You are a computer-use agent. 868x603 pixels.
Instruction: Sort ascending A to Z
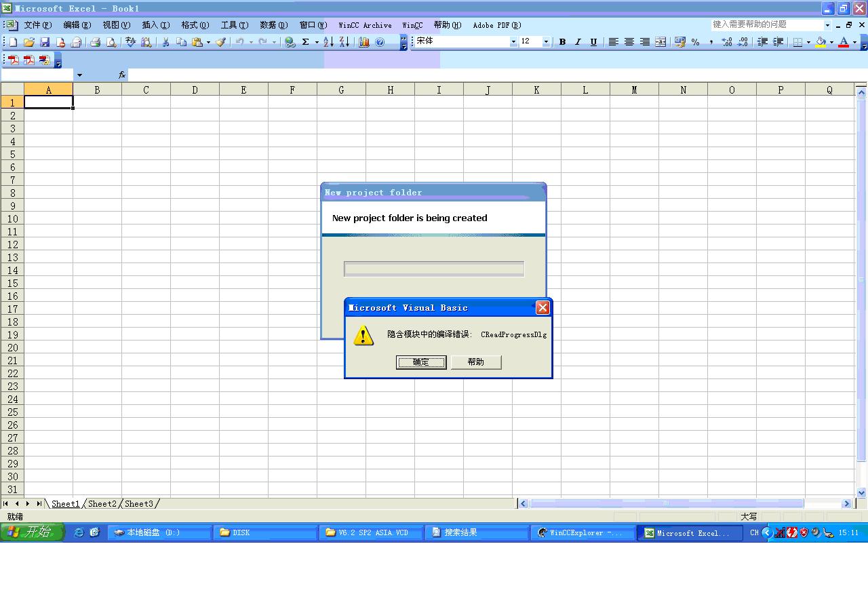[x=328, y=42]
